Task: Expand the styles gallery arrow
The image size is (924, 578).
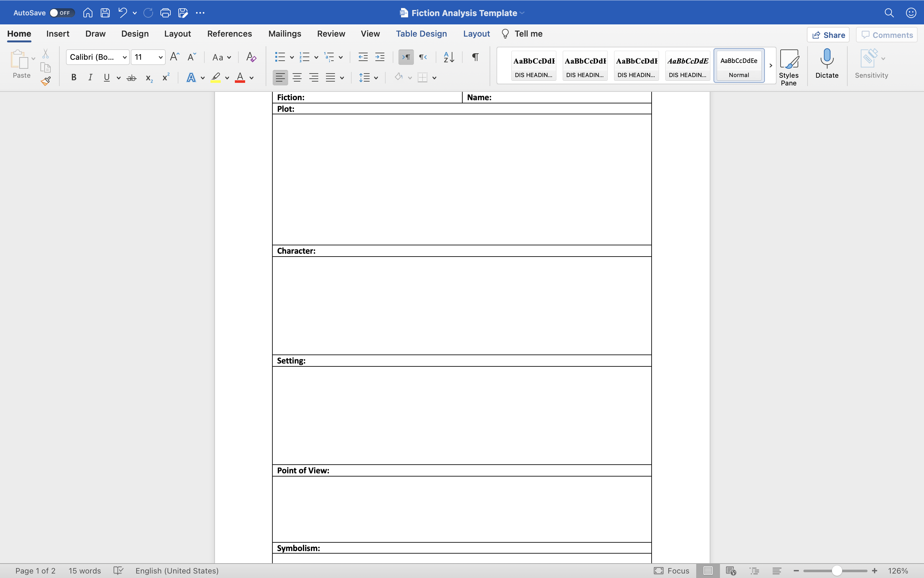Action: pos(771,66)
